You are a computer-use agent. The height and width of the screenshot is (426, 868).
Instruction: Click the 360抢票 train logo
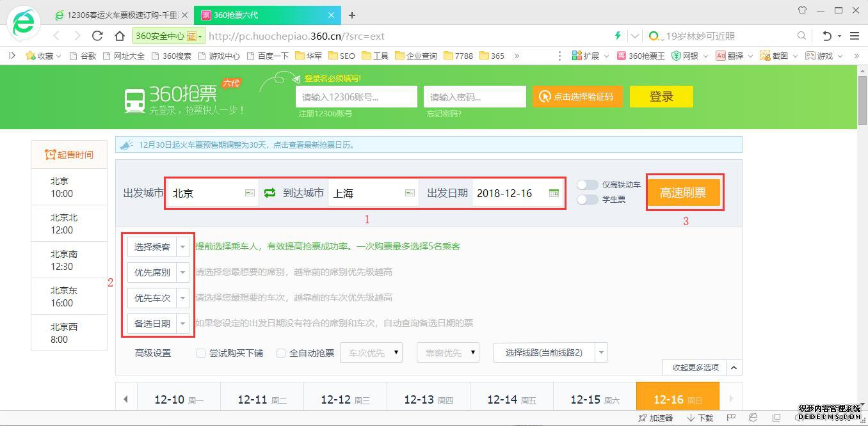click(134, 100)
